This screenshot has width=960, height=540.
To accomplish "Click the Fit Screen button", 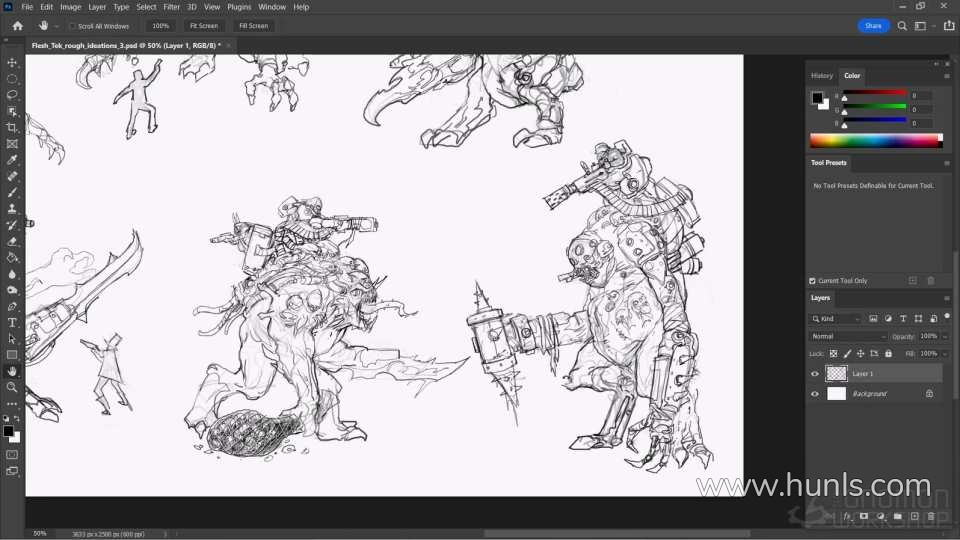I will point(203,26).
